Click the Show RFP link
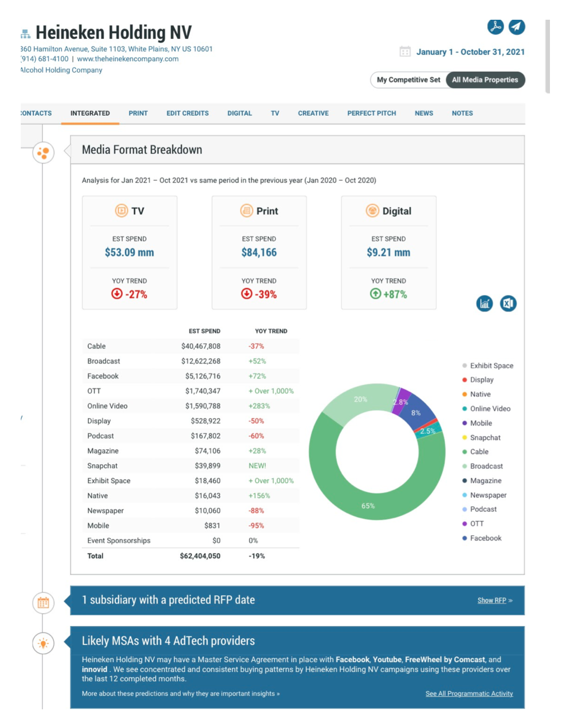This screenshot has height=728, width=565. click(x=495, y=601)
